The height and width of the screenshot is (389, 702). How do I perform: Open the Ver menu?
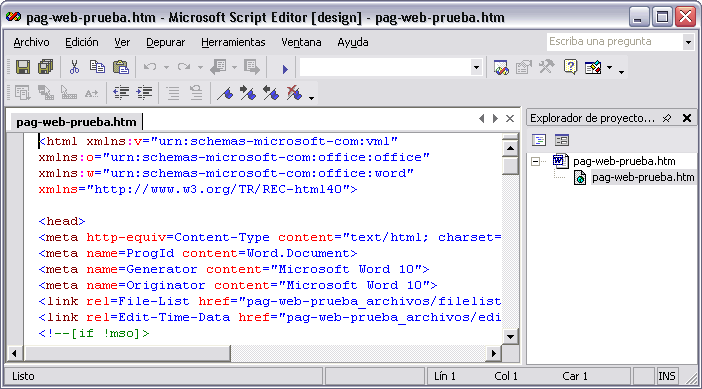tap(122, 42)
